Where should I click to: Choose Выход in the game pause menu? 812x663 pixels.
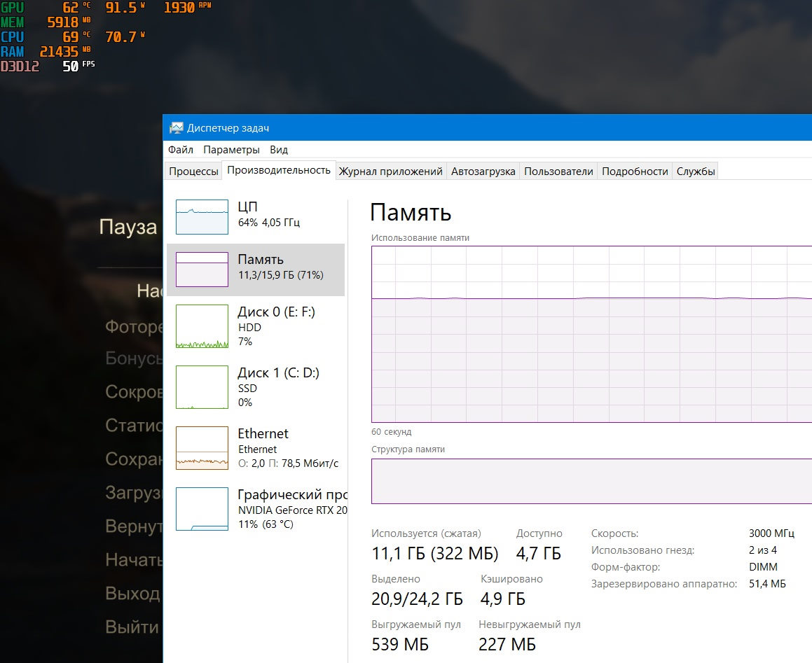pos(132,593)
